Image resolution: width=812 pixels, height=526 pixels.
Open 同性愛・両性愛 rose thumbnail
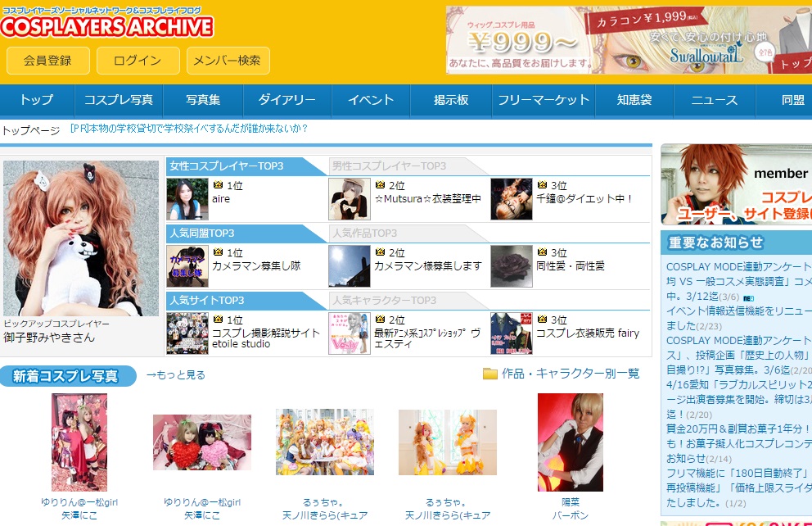point(512,266)
